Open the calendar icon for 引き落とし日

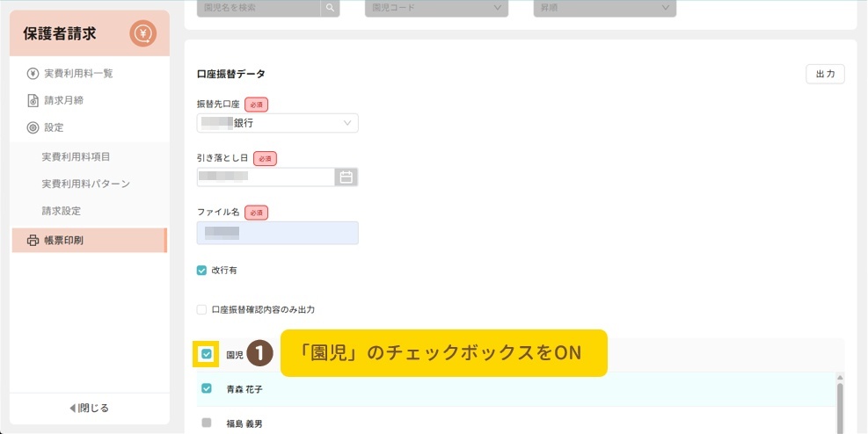[x=346, y=177]
